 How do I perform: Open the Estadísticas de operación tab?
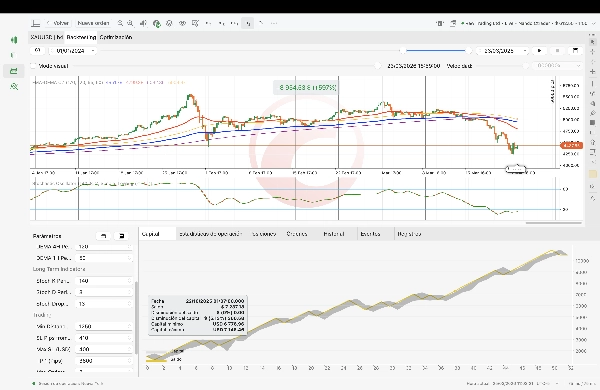click(211, 234)
